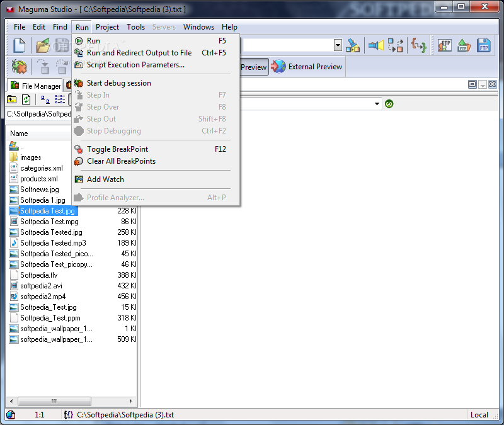
Task: Select Softpedia Test.mpg file
Action: pos(49,222)
